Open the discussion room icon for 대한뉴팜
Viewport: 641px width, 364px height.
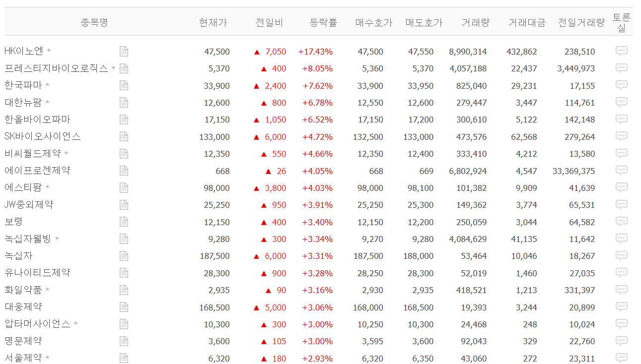pyautogui.click(x=622, y=102)
